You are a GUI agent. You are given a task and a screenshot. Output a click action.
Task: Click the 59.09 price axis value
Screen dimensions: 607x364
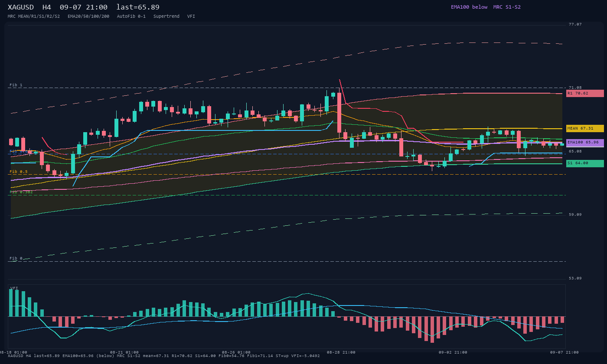point(575,214)
